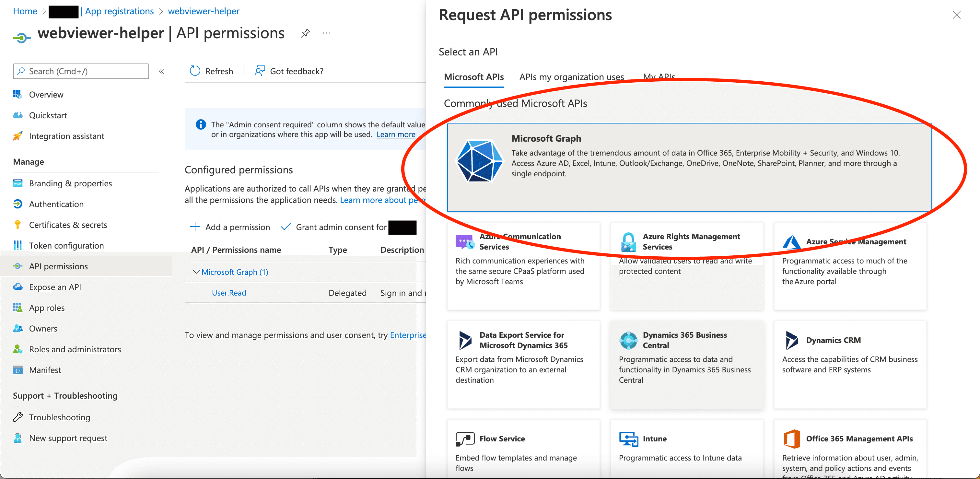
Task: Click Add a permission button
Action: click(230, 227)
